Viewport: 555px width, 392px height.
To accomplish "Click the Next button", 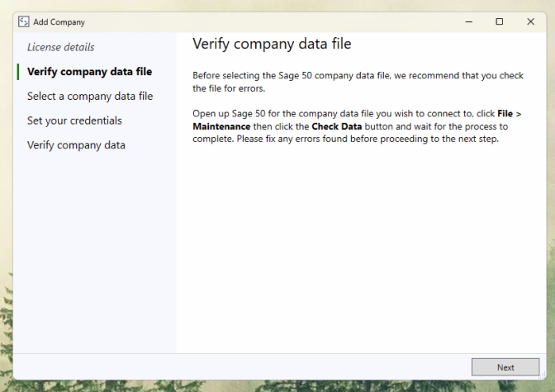I will pos(505,367).
